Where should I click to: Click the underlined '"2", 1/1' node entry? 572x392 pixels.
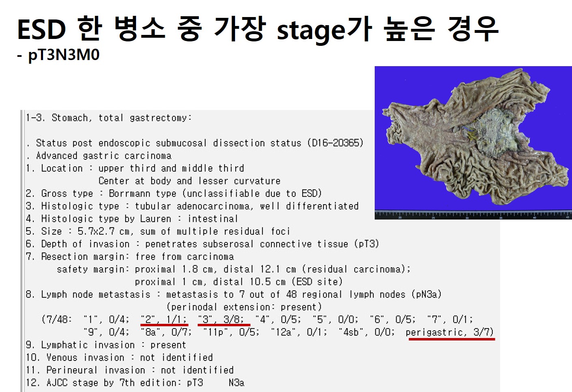pos(164,320)
